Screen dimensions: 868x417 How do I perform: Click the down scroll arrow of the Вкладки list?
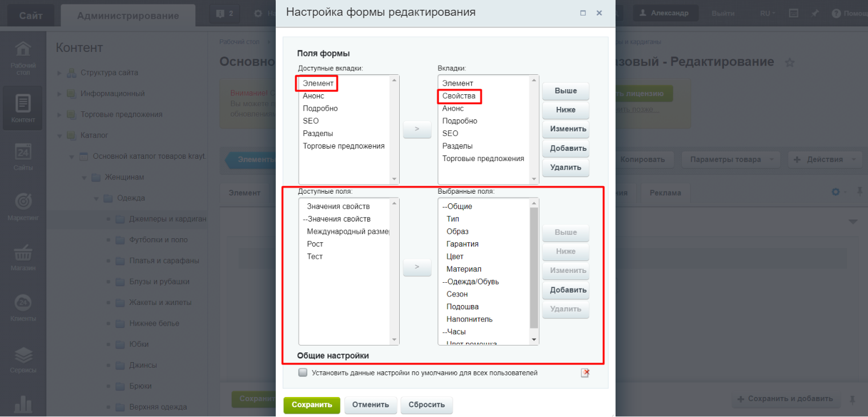pyautogui.click(x=535, y=179)
